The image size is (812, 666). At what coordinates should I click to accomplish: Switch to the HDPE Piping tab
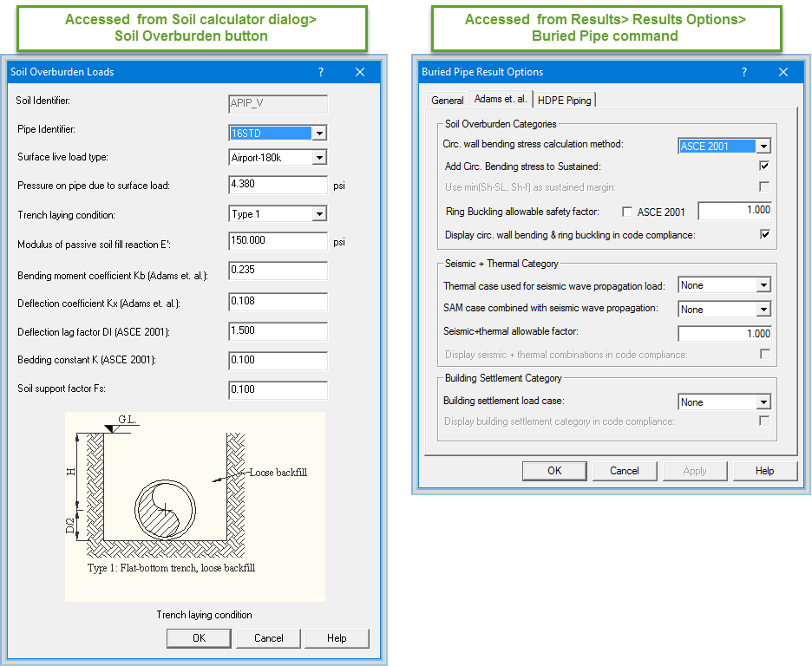[x=564, y=101]
